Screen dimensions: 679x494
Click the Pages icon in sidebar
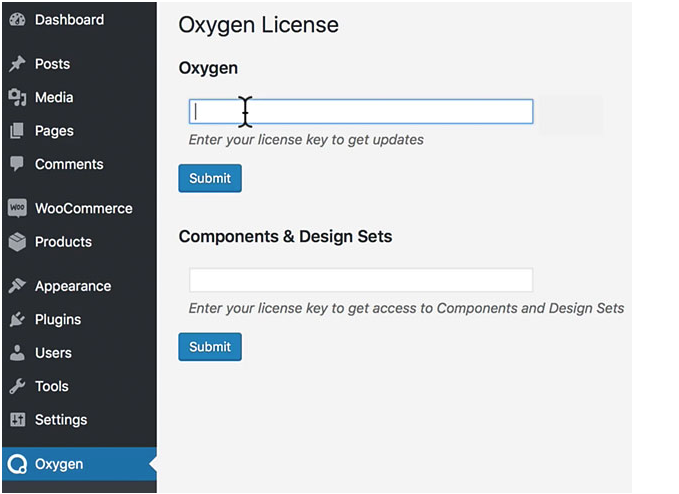pyautogui.click(x=17, y=130)
